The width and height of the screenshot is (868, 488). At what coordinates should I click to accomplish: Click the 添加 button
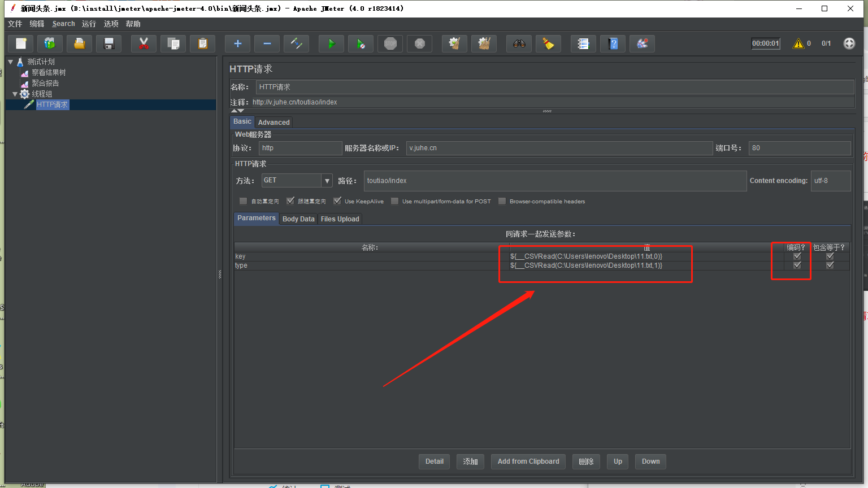click(x=471, y=461)
